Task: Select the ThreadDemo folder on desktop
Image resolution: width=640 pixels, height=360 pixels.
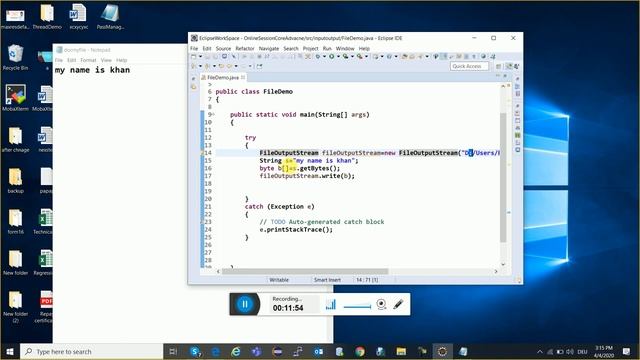Action: pos(47,17)
